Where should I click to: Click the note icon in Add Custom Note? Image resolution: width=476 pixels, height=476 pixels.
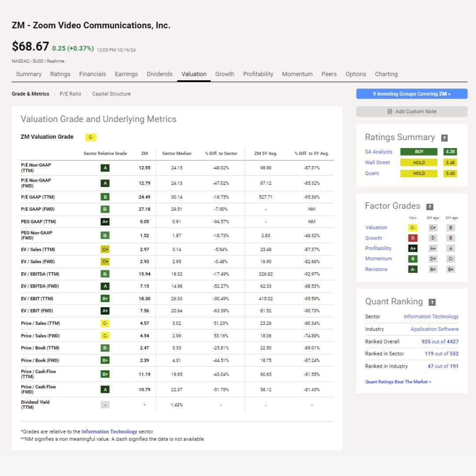point(390,112)
